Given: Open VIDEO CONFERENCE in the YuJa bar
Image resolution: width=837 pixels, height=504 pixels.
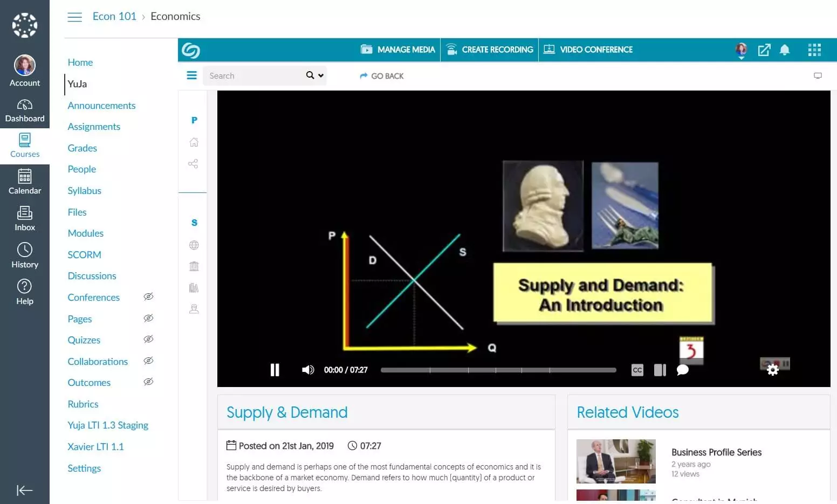Looking at the screenshot, I should pyautogui.click(x=588, y=50).
